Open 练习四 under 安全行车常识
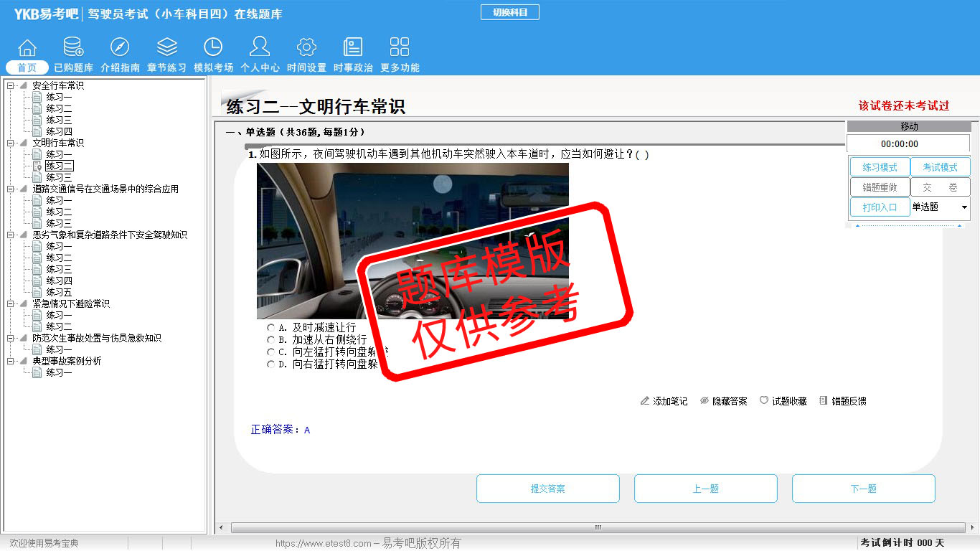Image resolution: width=980 pixels, height=551 pixels. [x=59, y=132]
